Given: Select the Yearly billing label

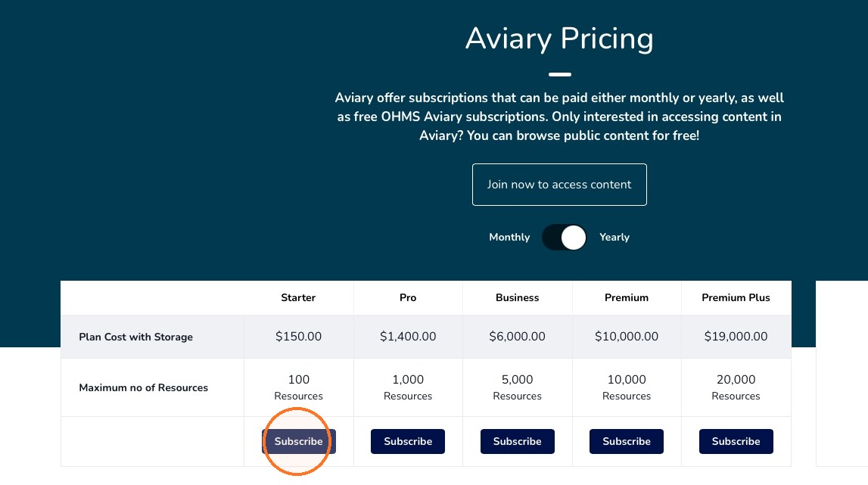Looking at the screenshot, I should 614,237.
